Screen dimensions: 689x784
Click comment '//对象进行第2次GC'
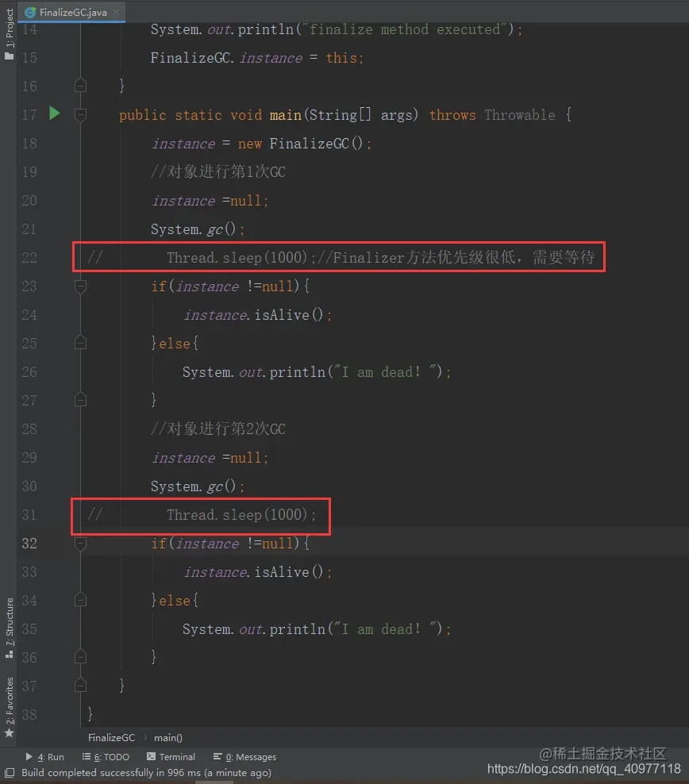click(x=218, y=429)
